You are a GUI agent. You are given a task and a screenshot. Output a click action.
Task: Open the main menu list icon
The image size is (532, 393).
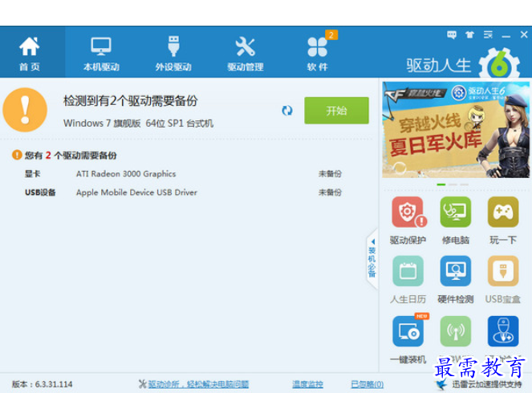point(488,34)
